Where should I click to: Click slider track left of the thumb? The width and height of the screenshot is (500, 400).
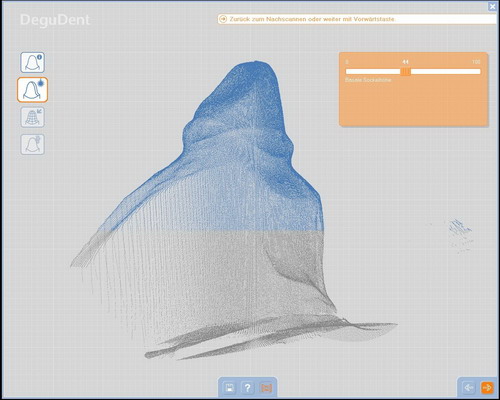coord(373,71)
